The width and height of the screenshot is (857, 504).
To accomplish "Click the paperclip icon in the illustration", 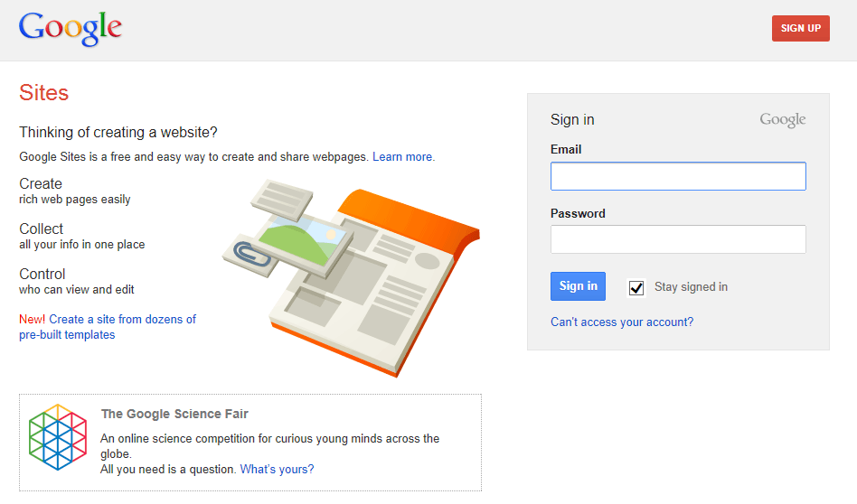I will pyautogui.click(x=250, y=254).
